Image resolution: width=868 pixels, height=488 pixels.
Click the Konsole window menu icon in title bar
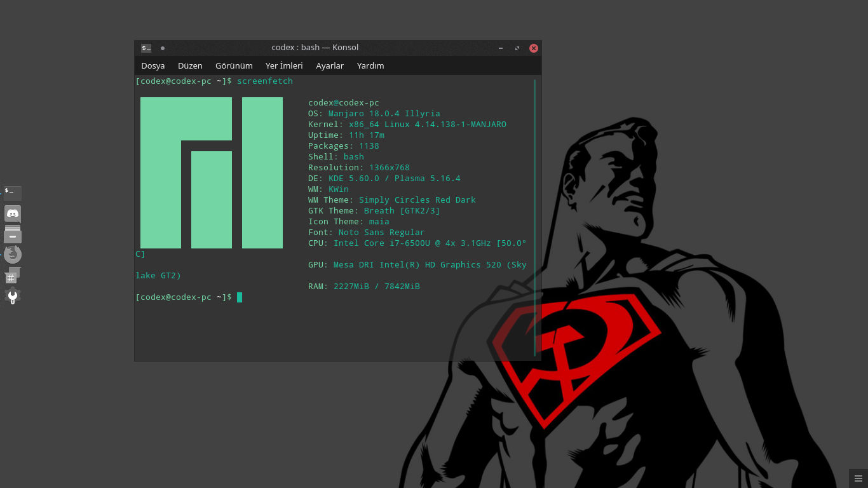pos(146,48)
